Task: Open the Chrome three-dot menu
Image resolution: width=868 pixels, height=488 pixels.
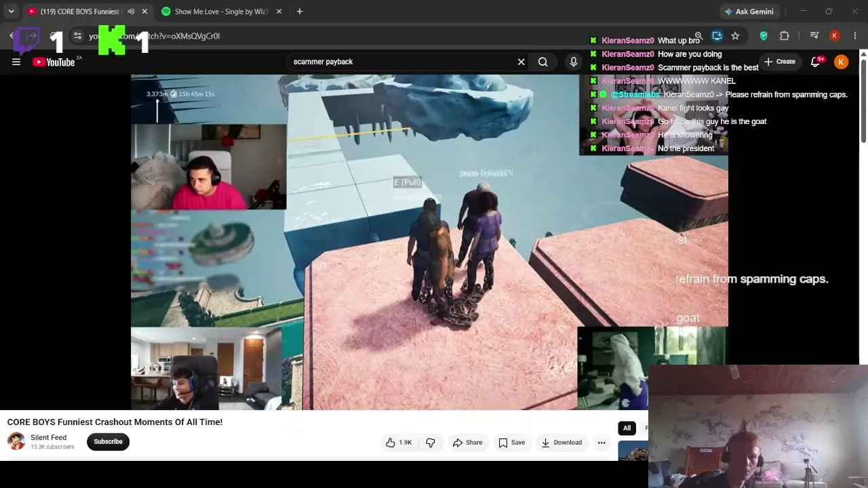Action: (855, 36)
